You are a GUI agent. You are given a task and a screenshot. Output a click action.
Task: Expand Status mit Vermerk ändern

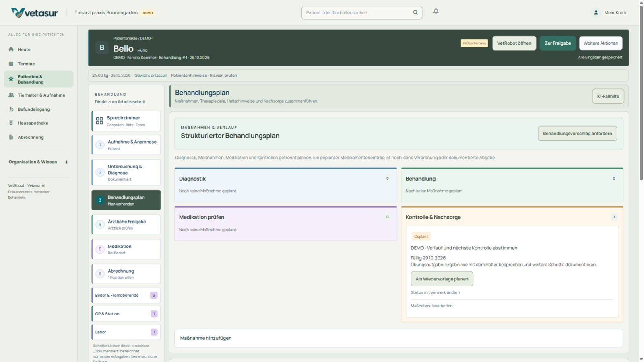(435, 292)
